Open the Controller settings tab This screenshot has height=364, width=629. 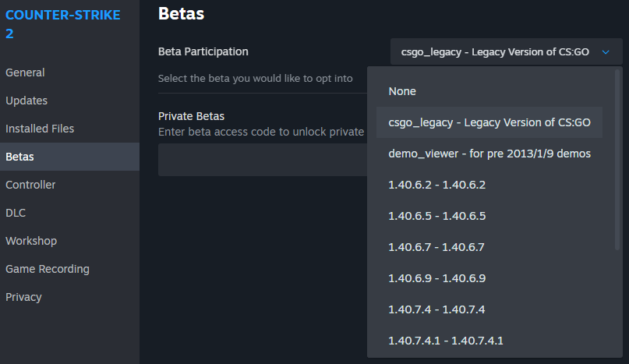[x=30, y=185]
